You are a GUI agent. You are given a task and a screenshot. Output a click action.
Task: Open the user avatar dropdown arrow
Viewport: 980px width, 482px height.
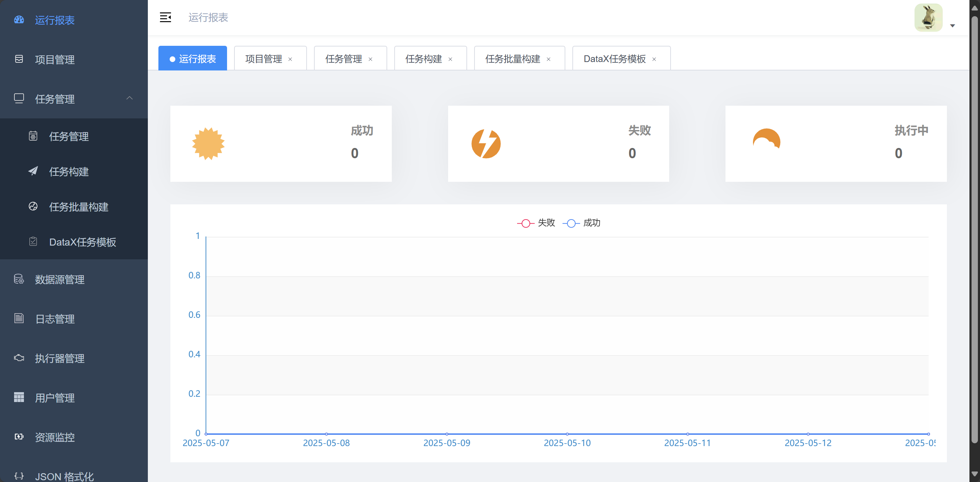click(x=952, y=26)
